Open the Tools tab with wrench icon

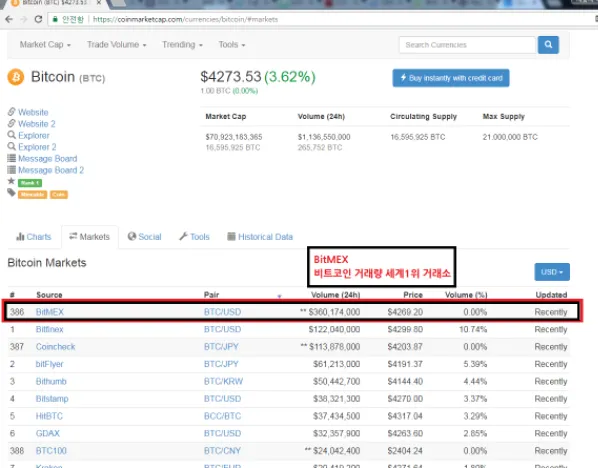tap(195, 237)
